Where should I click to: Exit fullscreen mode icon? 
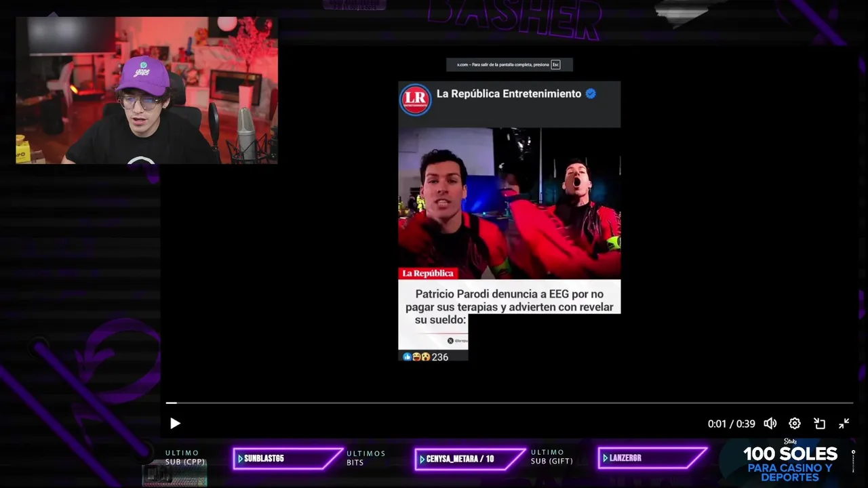844,424
